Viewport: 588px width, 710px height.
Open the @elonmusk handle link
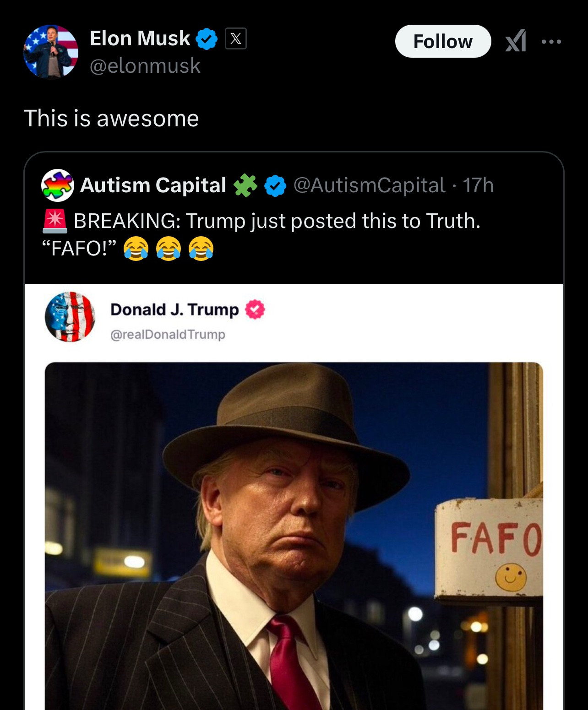tap(145, 66)
